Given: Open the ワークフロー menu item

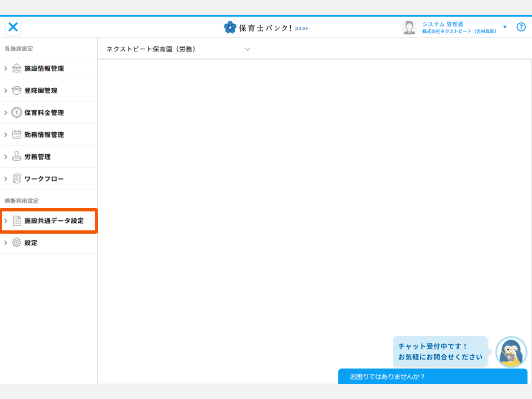Looking at the screenshot, I should pos(44,179).
